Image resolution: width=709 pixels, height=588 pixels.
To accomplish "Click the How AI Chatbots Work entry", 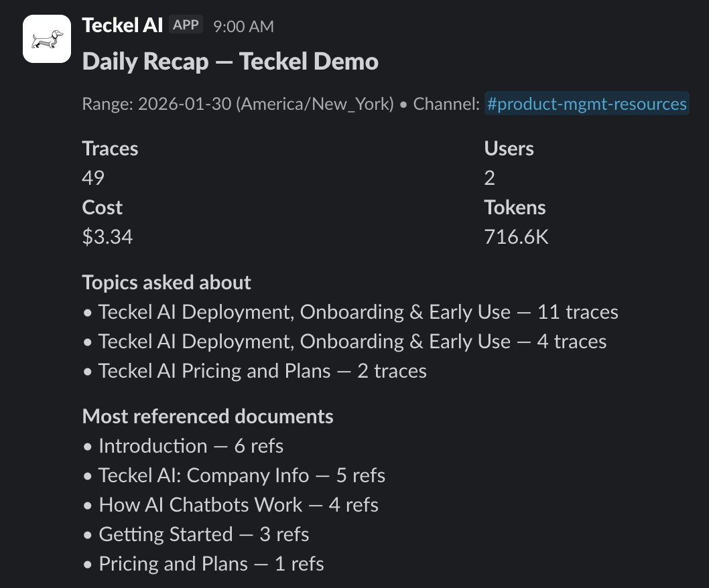I will pos(238,505).
